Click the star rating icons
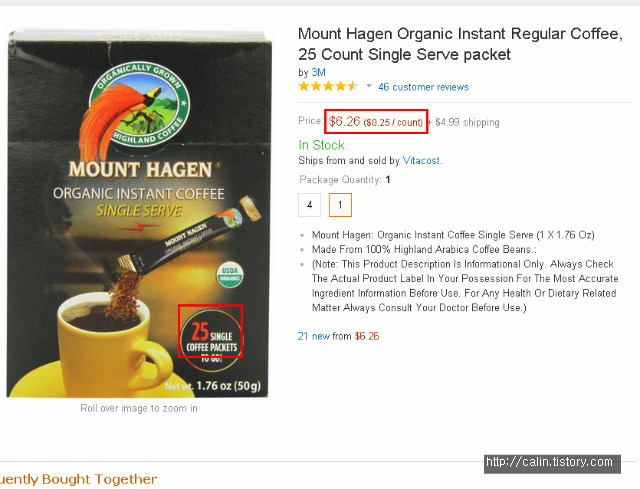 [329, 87]
